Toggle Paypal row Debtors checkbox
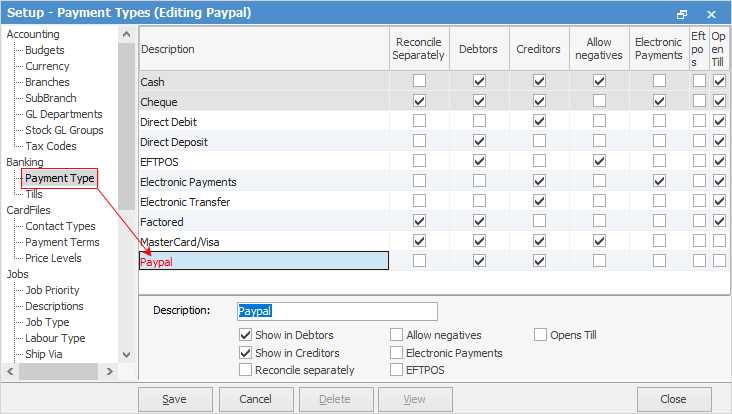Viewport: 732px width, 414px height. pos(479,261)
